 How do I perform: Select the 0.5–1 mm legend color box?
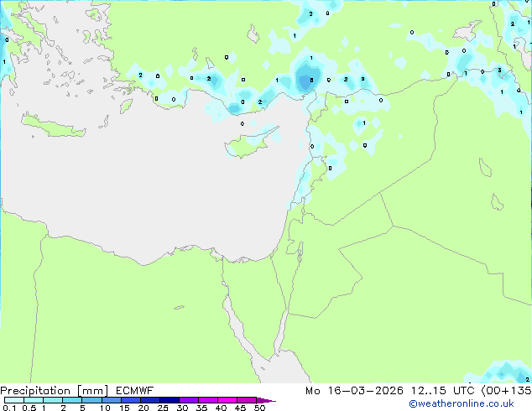(34, 400)
